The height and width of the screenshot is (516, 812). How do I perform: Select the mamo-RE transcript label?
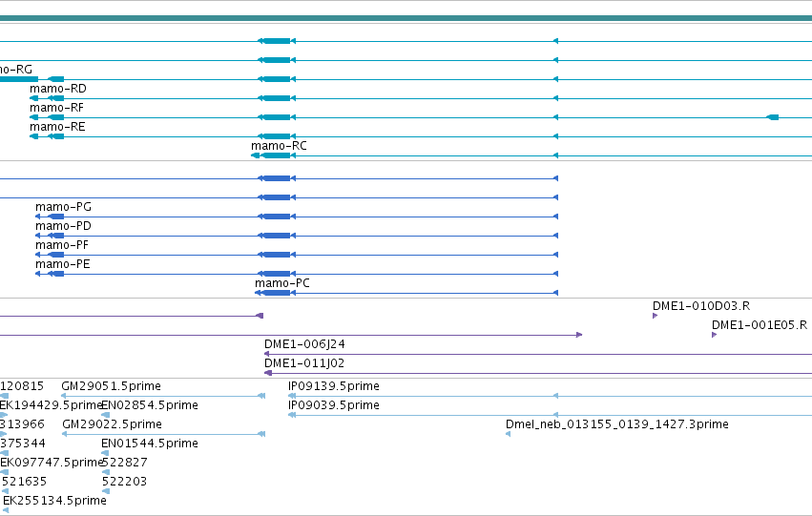(x=57, y=127)
